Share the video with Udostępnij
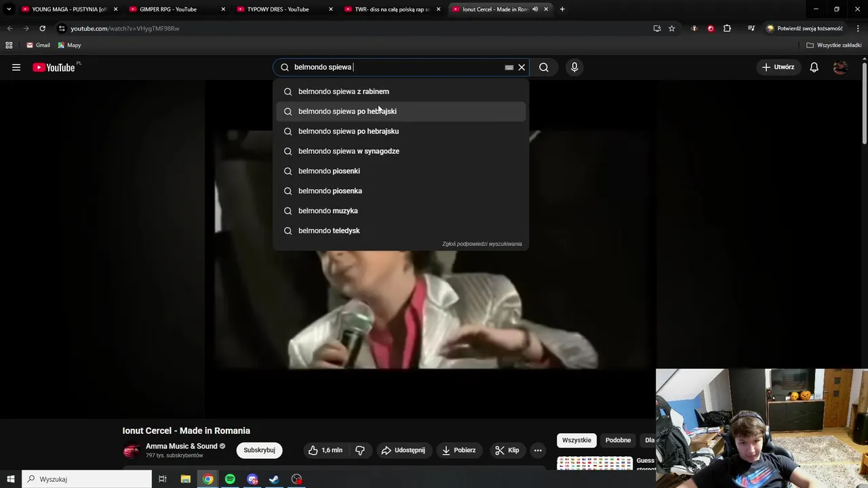Viewport: 868px width, 488px height. click(403, 450)
